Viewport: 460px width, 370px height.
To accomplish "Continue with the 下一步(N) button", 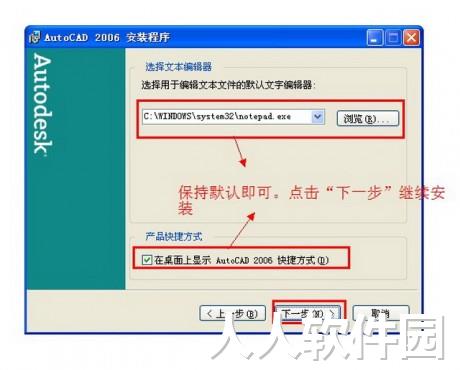I will (x=308, y=313).
